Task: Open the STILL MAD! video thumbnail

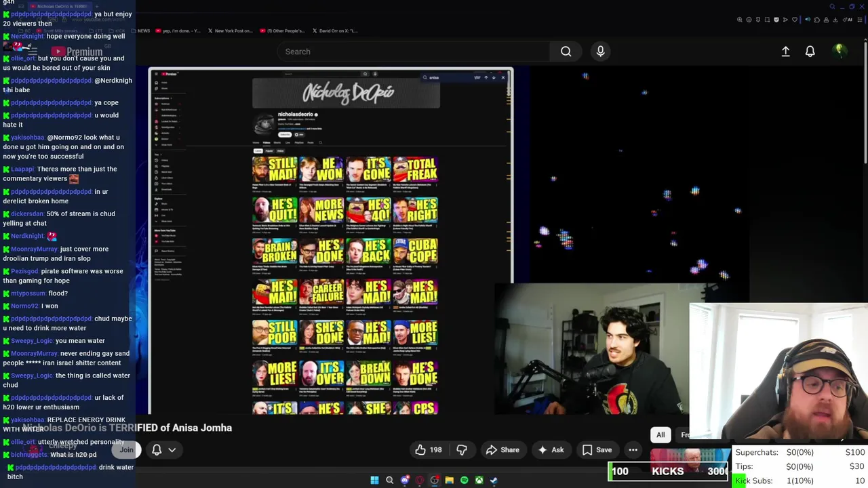Action: [x=275, y=169]
